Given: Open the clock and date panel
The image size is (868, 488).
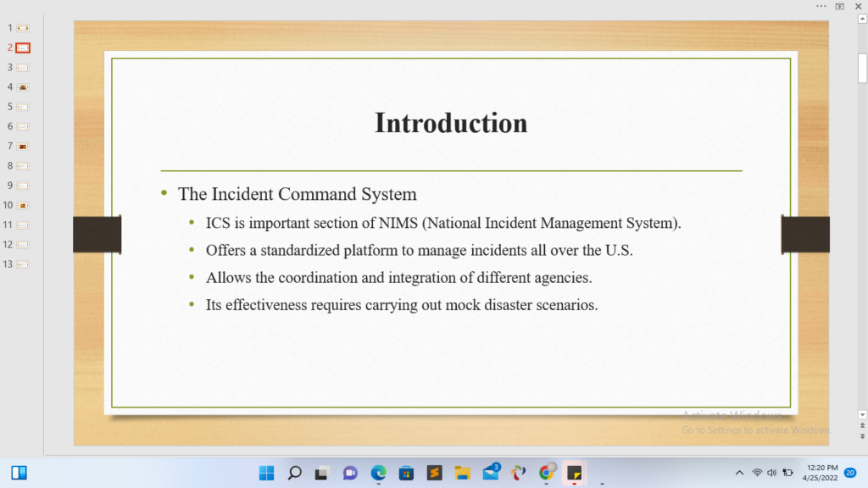Looking at the screenshot, I should (821, 473).
